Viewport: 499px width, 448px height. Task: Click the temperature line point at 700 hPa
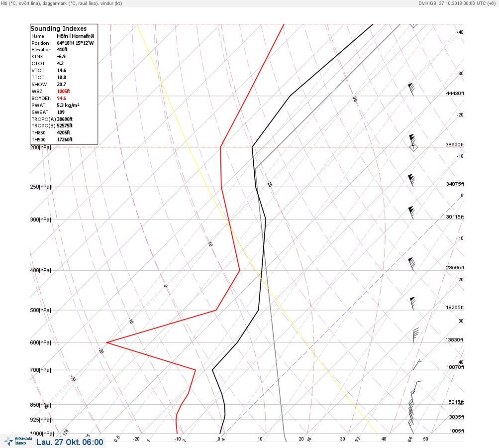tap(212, 370)
